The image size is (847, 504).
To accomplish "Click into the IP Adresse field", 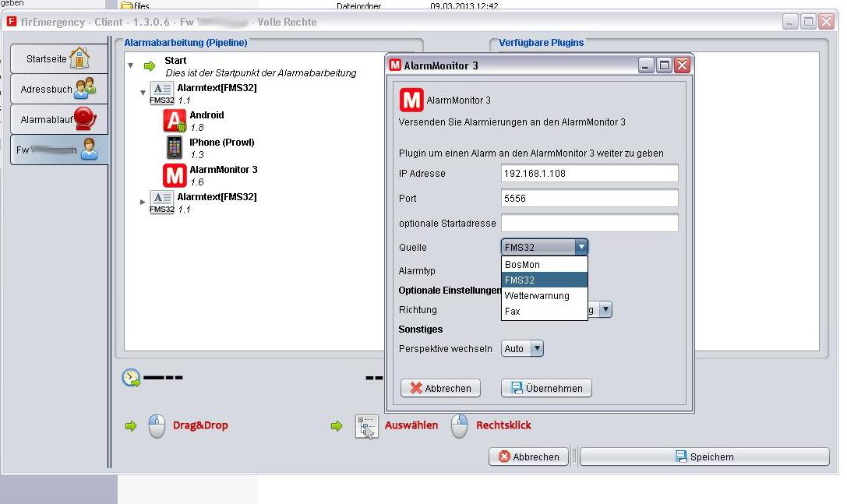I will 589,174.
